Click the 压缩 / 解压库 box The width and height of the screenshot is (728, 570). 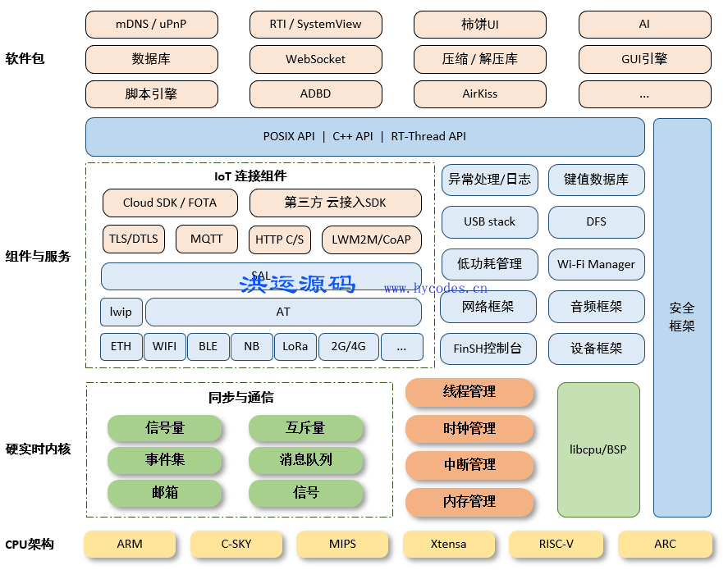479,59
